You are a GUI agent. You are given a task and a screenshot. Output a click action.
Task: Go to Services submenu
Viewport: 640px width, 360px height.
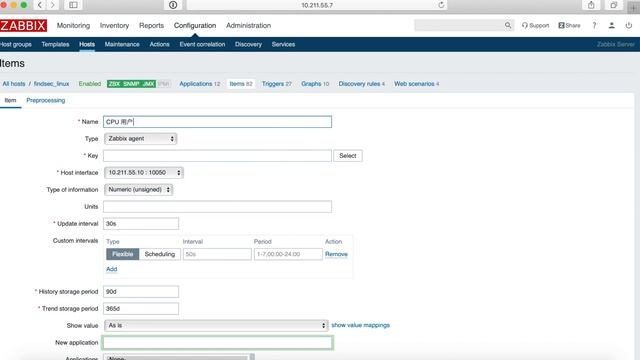pyautogui.click(x=283, y=44)
